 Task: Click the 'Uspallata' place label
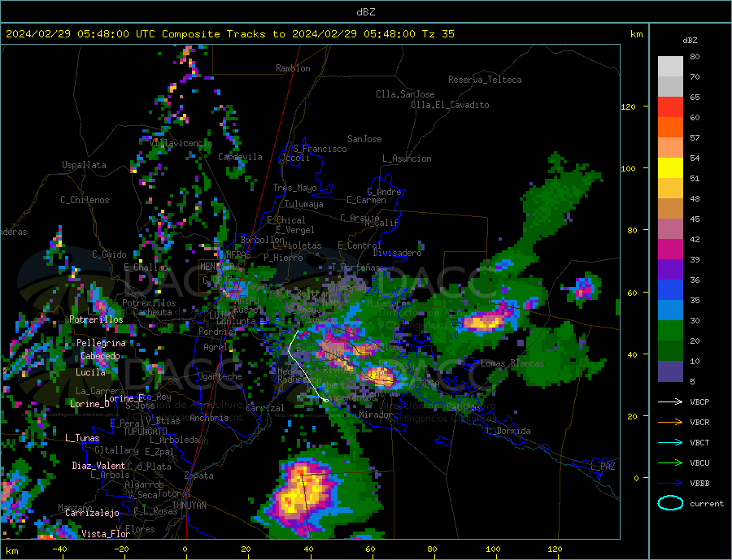[84, 165]
